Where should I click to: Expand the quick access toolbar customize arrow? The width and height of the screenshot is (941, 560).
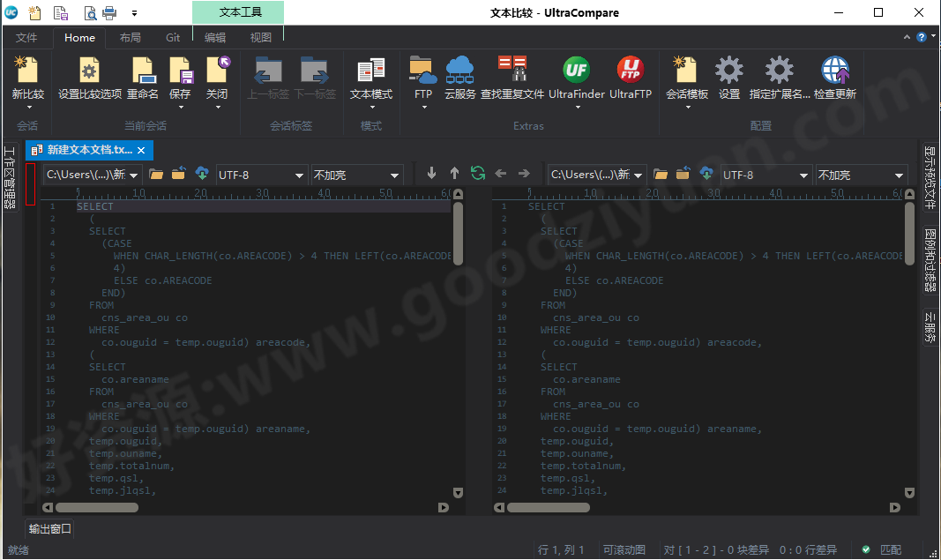click(x=135, y=12)
